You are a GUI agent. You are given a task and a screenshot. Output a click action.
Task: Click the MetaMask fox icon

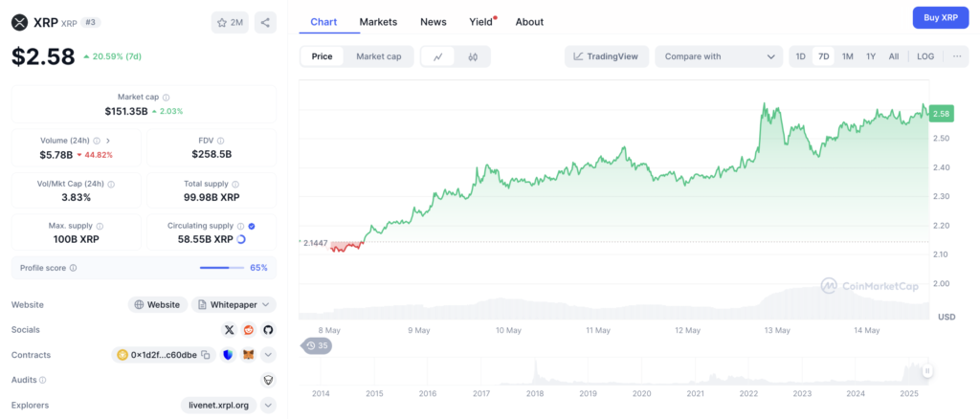(249, 355)
